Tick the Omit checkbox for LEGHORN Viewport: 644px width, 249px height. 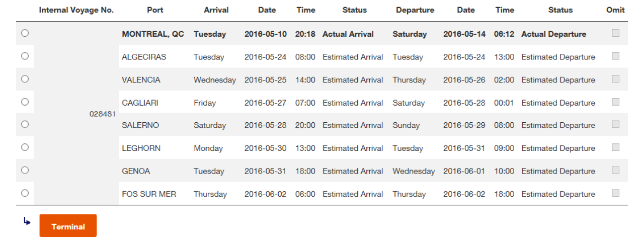615,147
